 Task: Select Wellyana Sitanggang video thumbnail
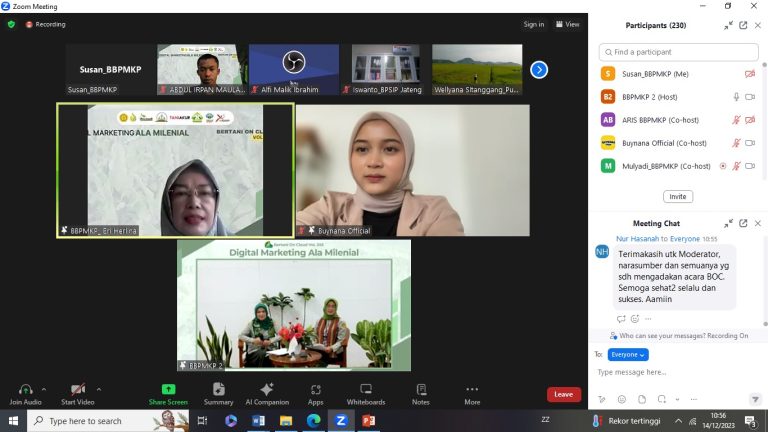tap(477, 70)
